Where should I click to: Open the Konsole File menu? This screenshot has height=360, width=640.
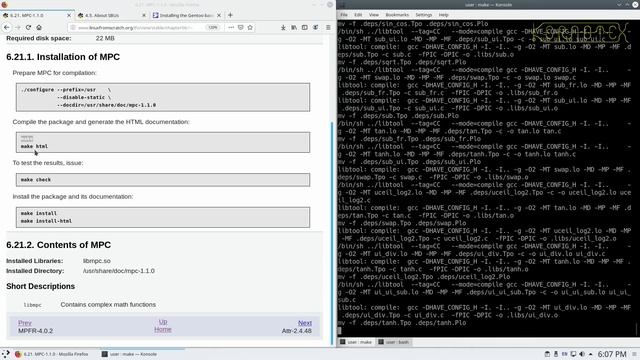pyautogui.click(x=344, y=15)
